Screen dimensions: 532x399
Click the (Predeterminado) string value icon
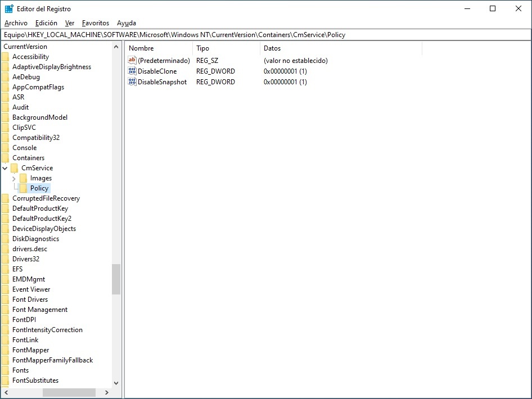(x=132, y=61)
